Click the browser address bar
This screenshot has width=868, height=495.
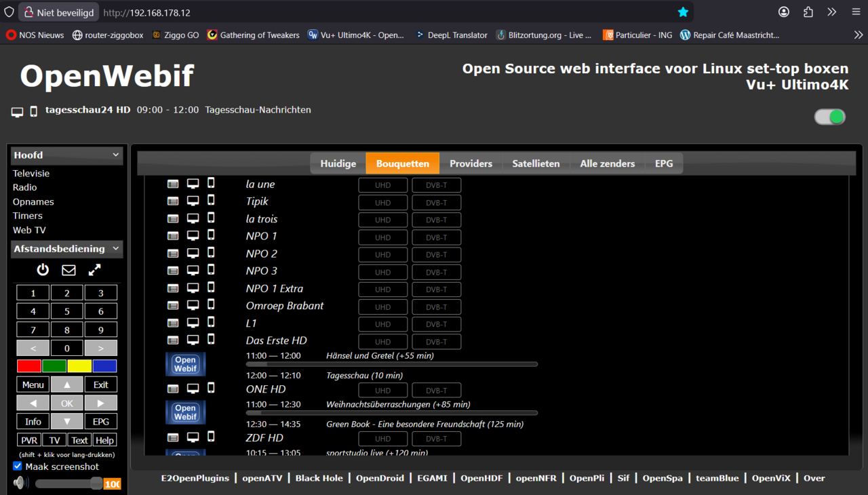click(x=271, y=12)
